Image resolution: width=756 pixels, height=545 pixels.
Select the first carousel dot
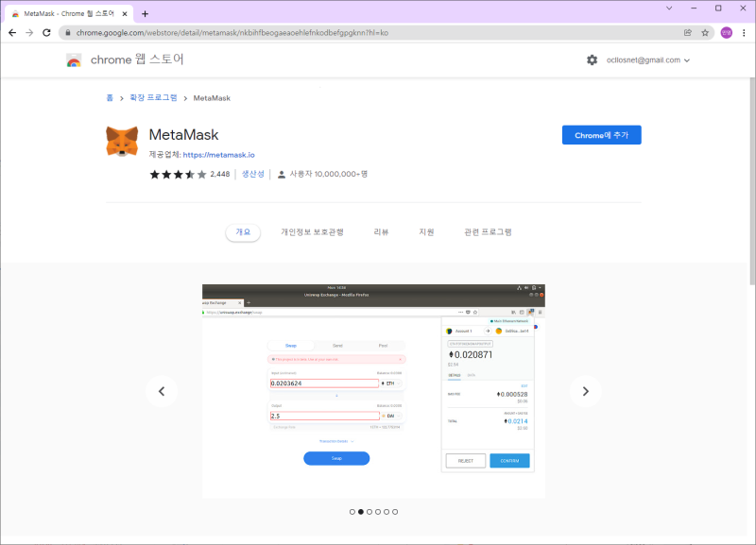[x=352, y=512]
